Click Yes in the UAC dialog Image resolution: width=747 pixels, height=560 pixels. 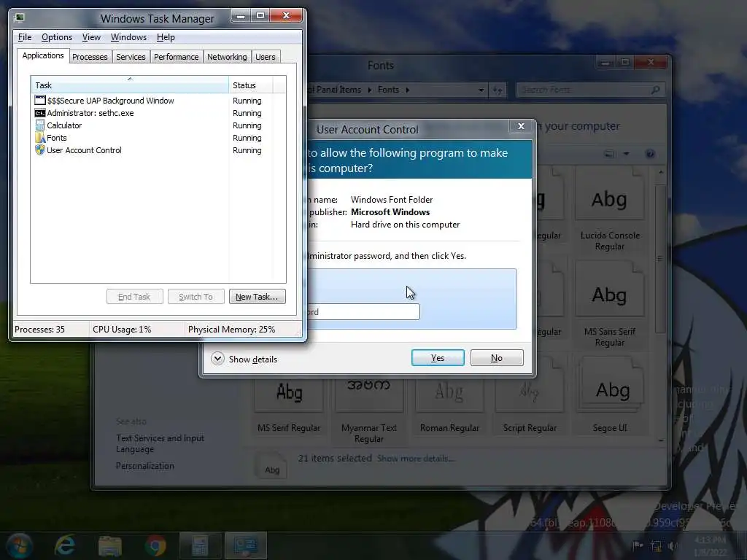click(438, 357)
